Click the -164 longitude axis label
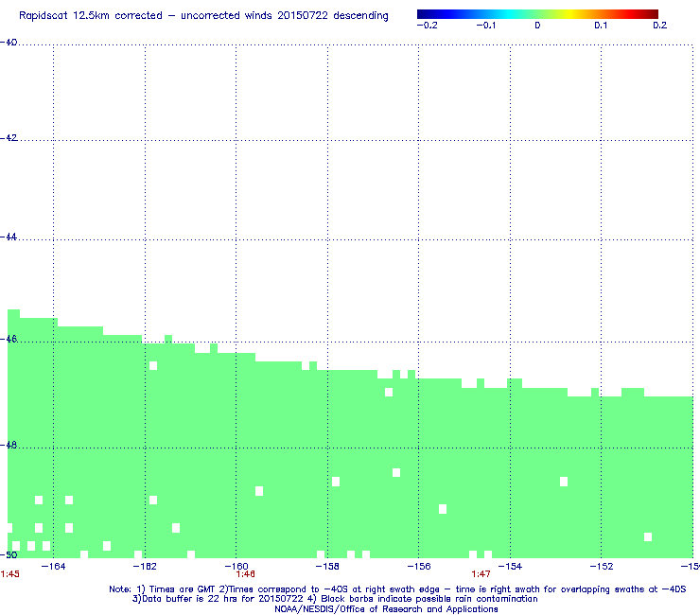700x615 pixels. [x=53, y=567]
